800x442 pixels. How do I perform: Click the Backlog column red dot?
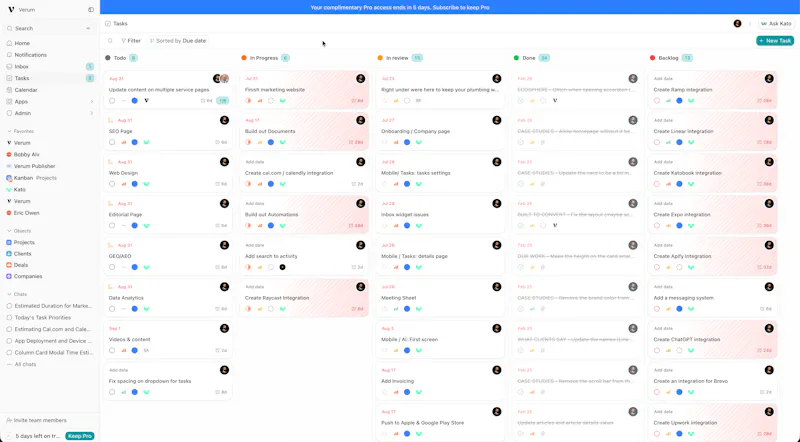(653, 58)
